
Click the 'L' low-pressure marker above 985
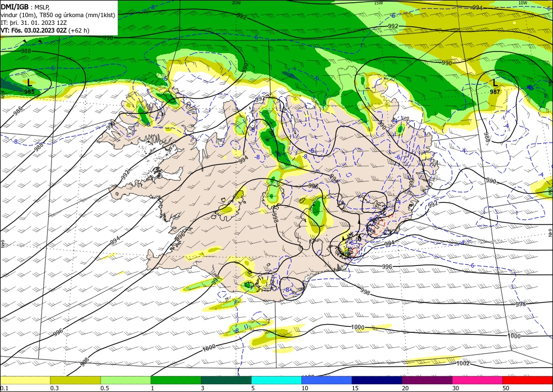(30, 83)
